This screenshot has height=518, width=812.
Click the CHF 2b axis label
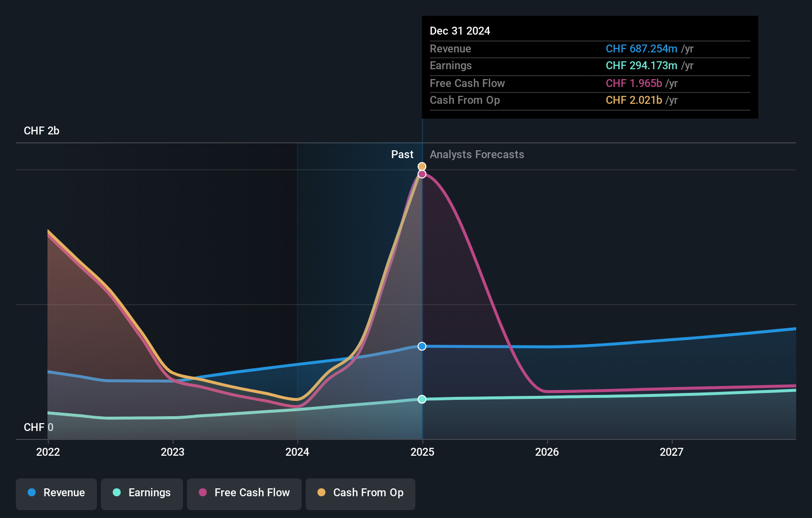[42, 131]
